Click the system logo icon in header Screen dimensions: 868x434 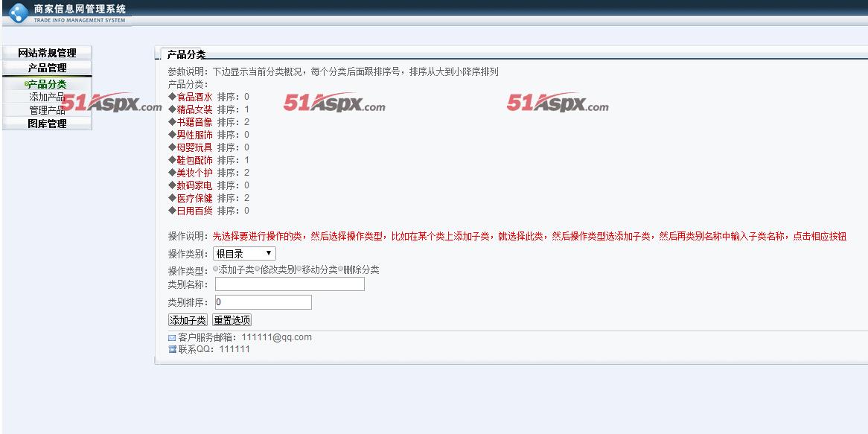point(18,13)
